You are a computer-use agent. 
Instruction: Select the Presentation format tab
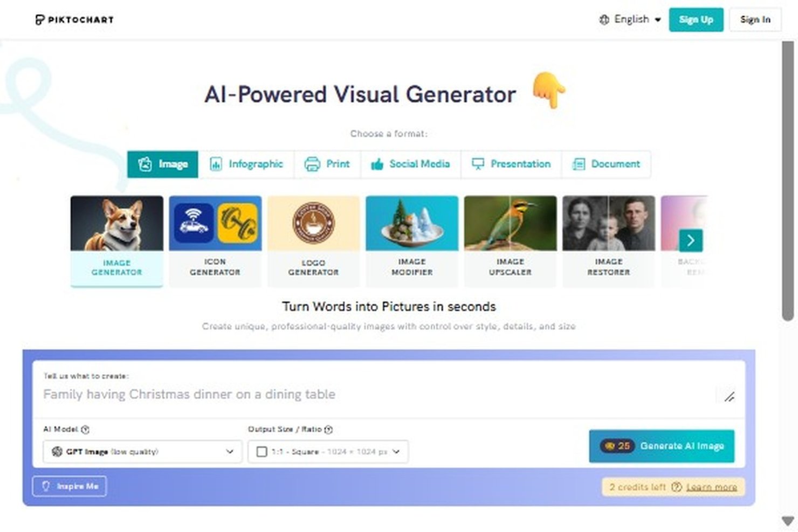[x=511, y=164]
